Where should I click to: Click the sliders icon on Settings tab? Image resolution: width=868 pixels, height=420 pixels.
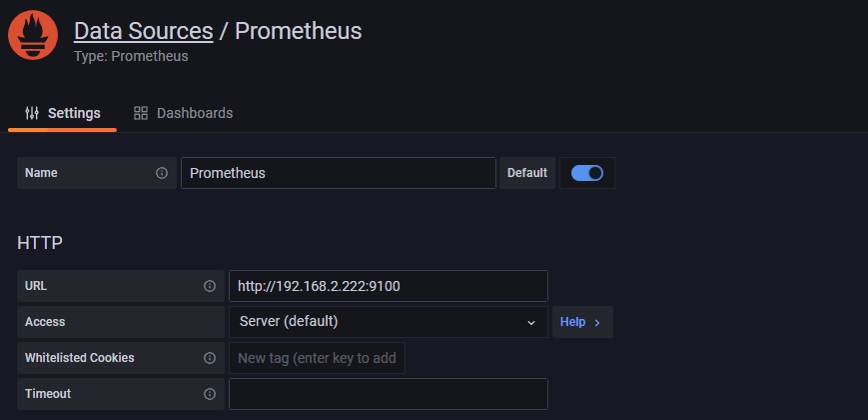[32, 113]
